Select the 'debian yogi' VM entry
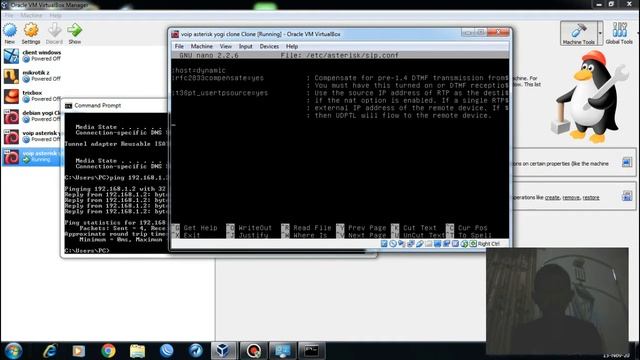This screenshot has height=360, width=640. pos(32,116)
